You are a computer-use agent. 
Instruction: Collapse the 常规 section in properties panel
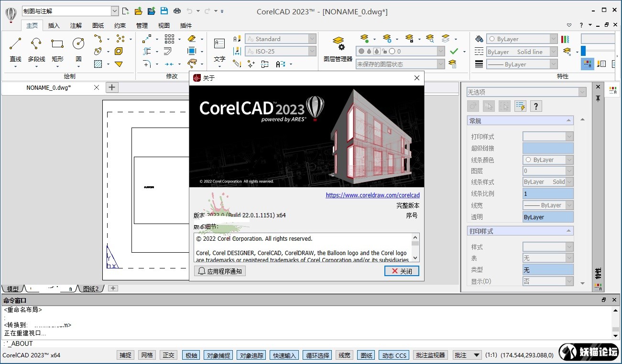(x=568, y=121)
